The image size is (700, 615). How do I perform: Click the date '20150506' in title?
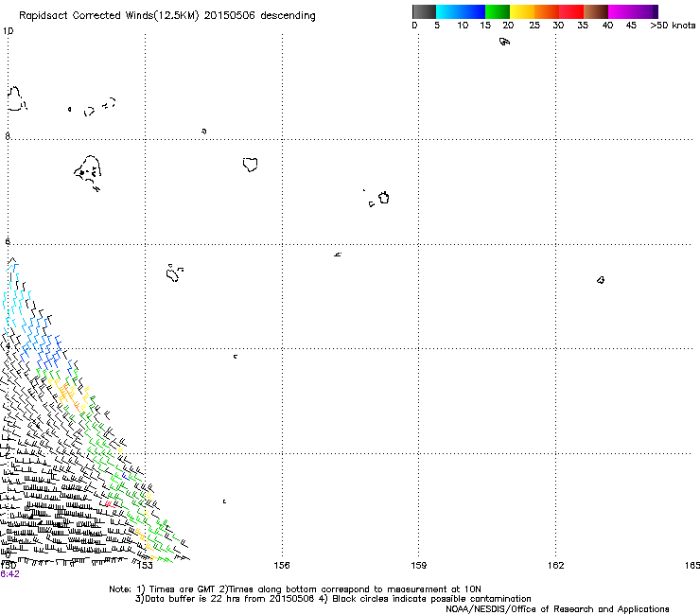(x=229, y=15)
